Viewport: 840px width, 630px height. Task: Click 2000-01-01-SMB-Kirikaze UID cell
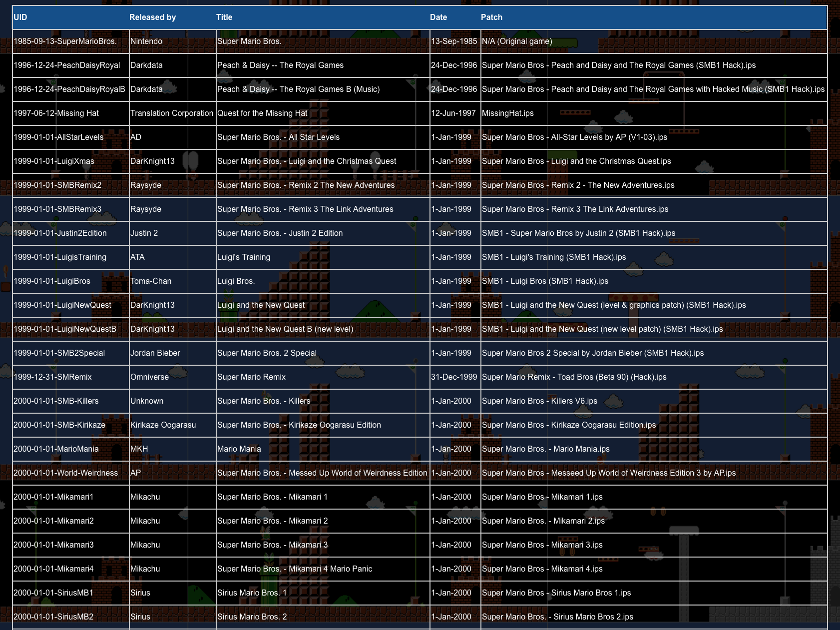pos(70,425)
